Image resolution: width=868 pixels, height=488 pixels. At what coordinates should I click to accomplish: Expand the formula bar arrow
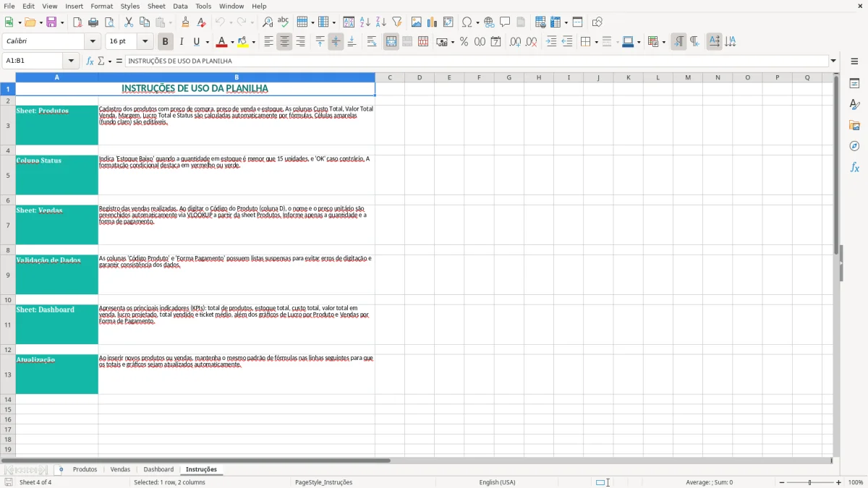point(833,61)
